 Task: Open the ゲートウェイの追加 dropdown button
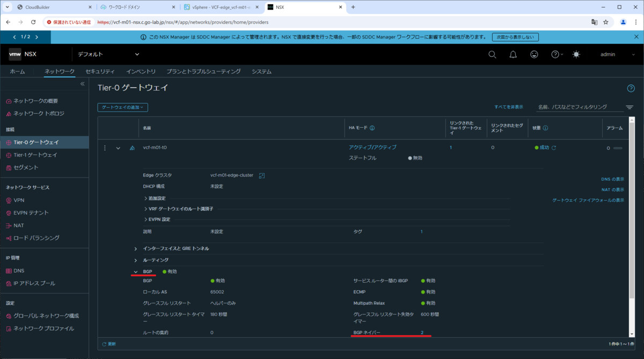123,107
